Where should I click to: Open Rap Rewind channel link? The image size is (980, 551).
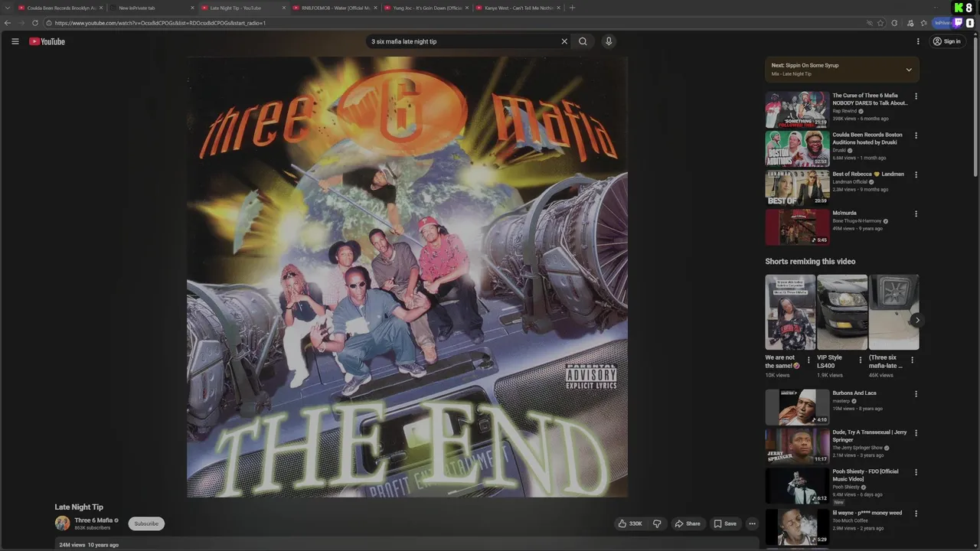pyautogui.click(x=844, y=111)
